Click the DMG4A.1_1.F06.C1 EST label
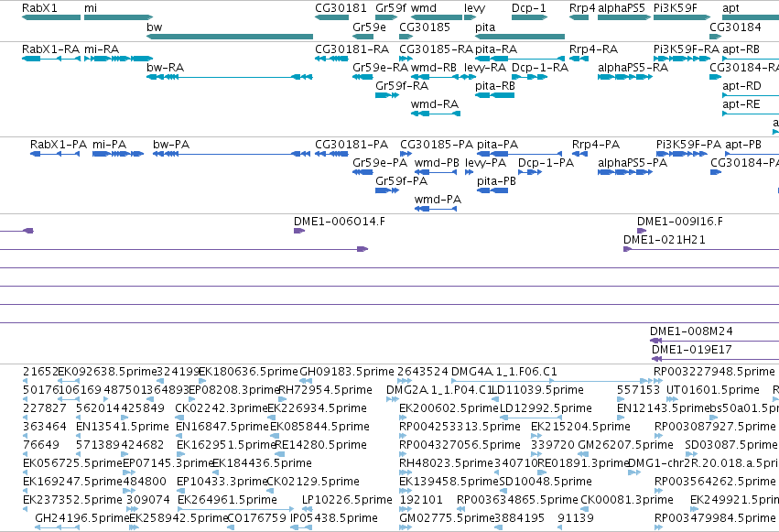 [503, 372]
